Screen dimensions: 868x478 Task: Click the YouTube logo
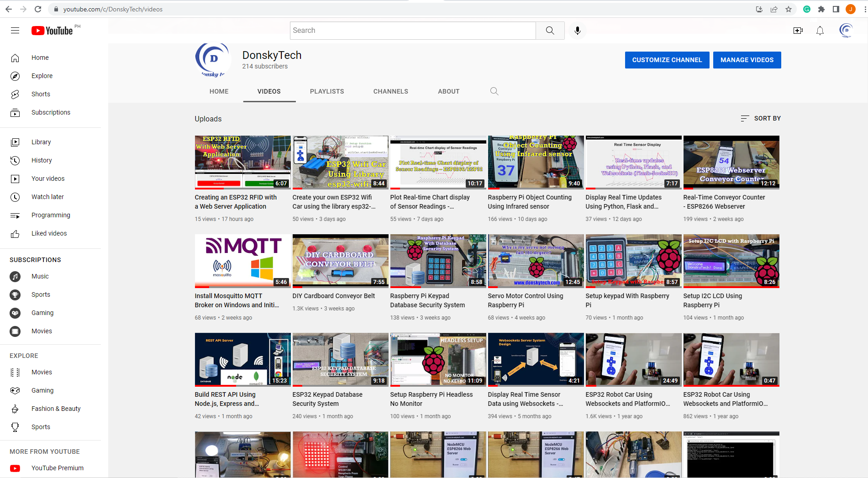click(x=52, y=31)
